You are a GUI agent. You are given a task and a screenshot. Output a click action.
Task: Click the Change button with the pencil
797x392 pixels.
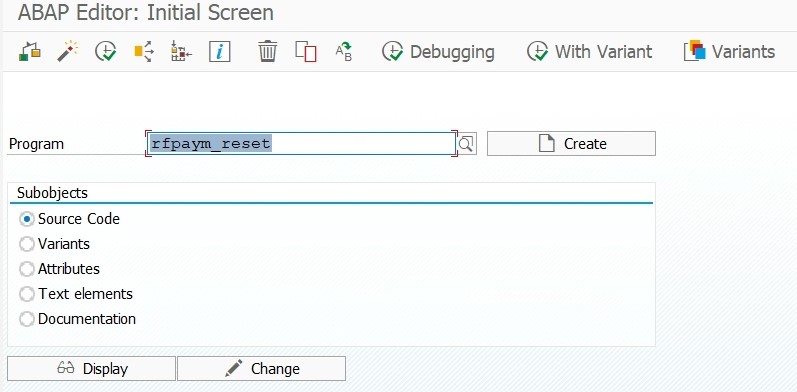coord(261,369)
